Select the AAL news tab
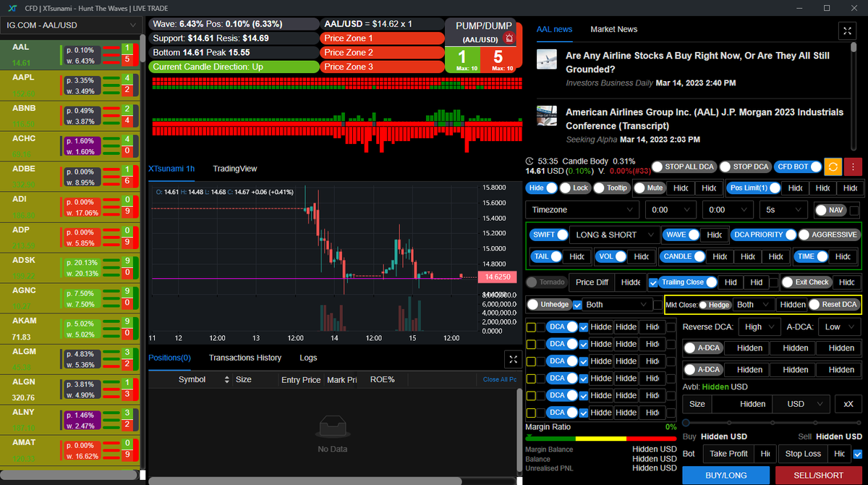The image size is (868, 485). [x=554, y=29]
